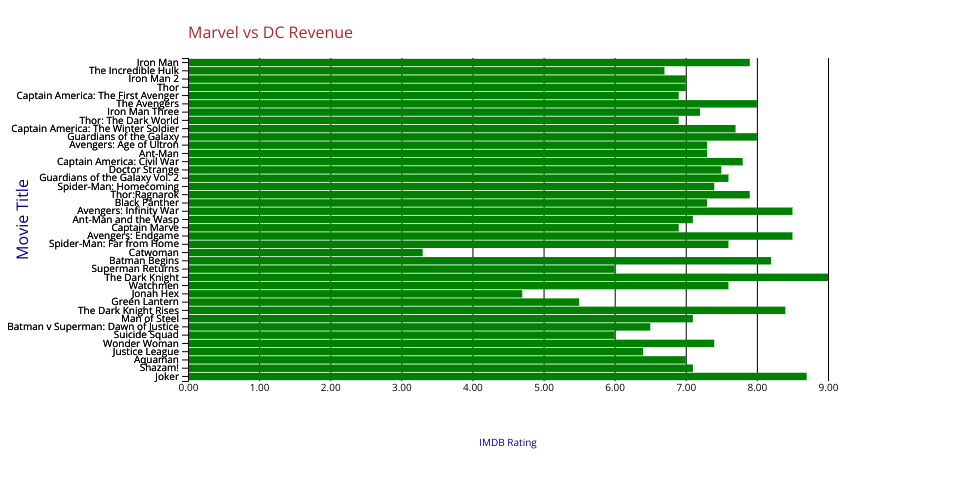Click the Iron Man bar
960x500 pixels.
pyautogui.click(x=469, y=62)
